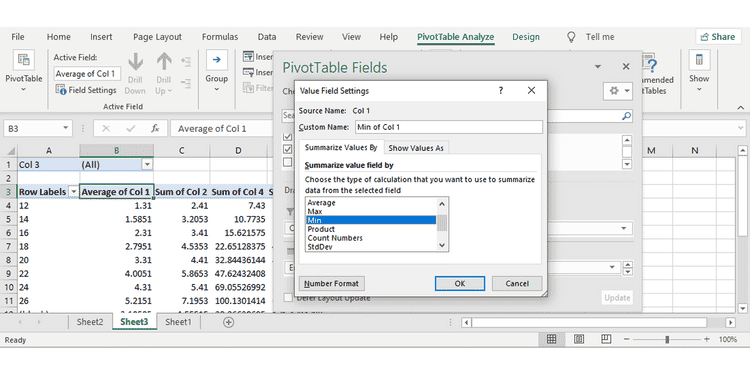Open the Design ribbon tab
The height and width of the screenshot is (375, 750).
point(526,37)
